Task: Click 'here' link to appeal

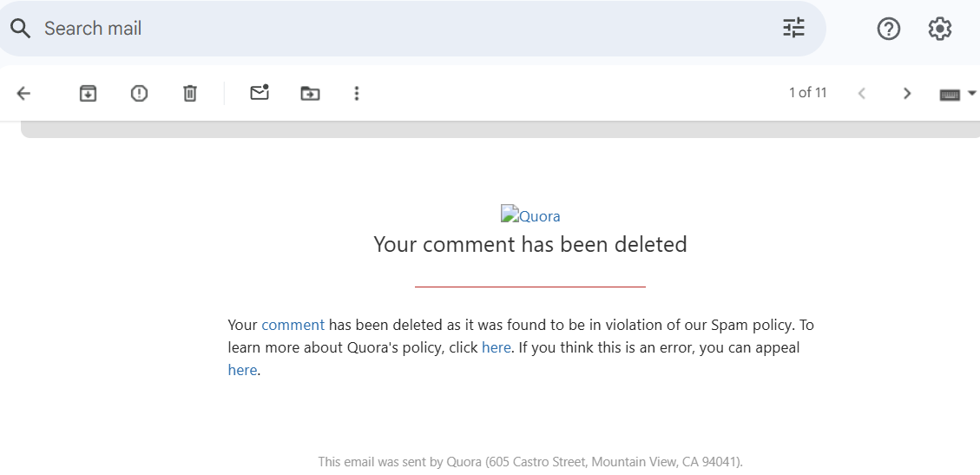Action: [242, 370]
